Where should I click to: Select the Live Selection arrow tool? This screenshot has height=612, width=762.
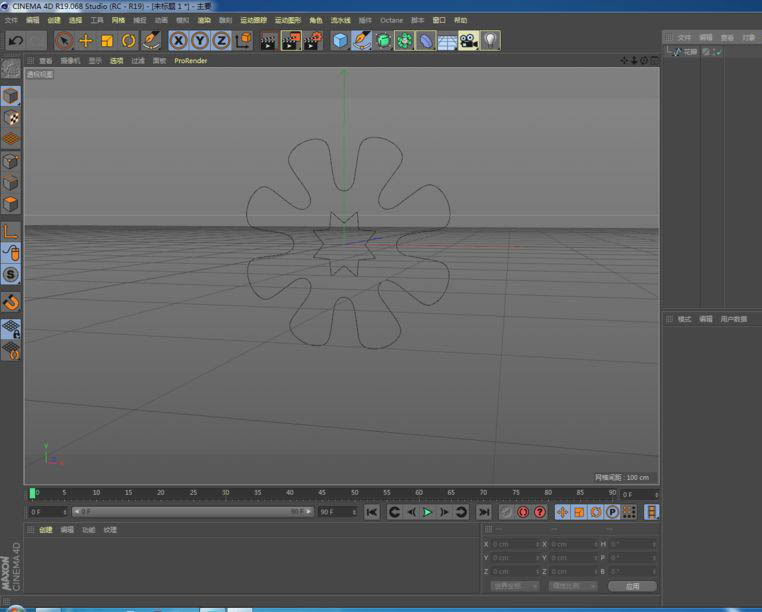[x=64, y=40]
